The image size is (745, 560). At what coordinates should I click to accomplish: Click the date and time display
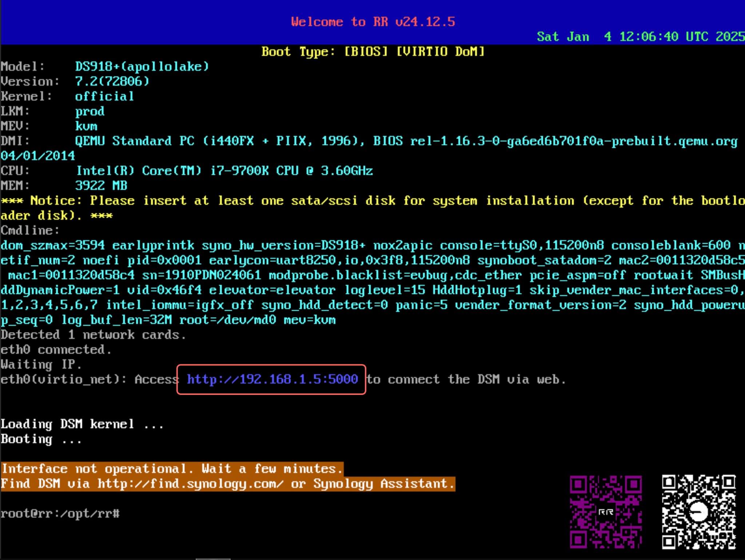click(640, 37)
